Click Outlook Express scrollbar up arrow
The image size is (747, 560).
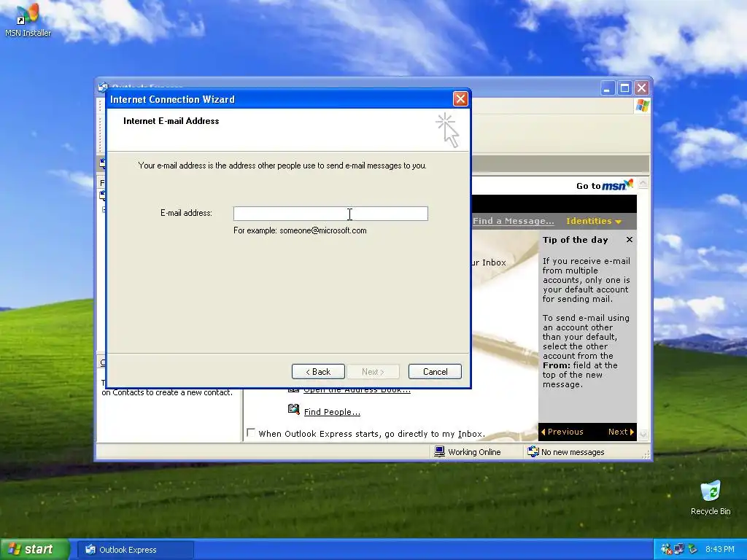pyautogui.click(x=643, y=183)
